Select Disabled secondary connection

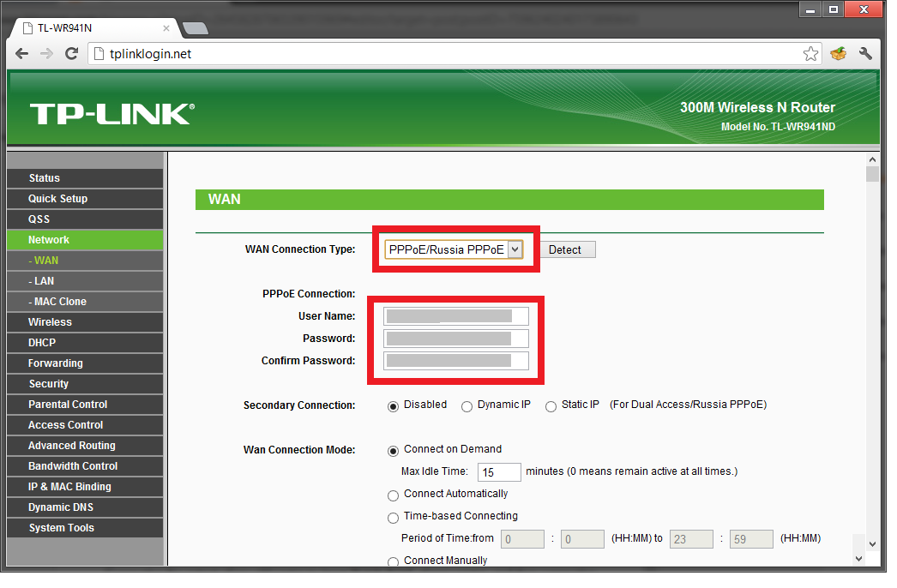pyautogui.click(x=393, y=406)
